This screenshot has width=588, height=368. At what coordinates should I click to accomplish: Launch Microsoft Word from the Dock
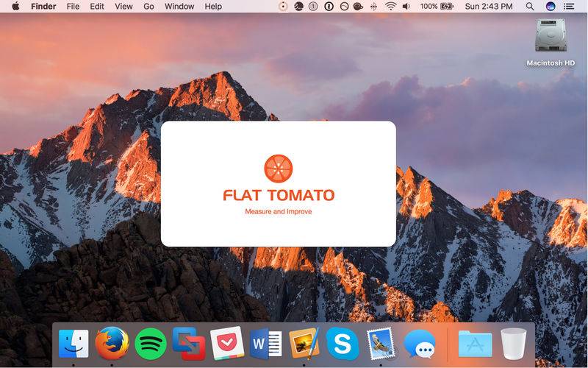coord(265,344)
